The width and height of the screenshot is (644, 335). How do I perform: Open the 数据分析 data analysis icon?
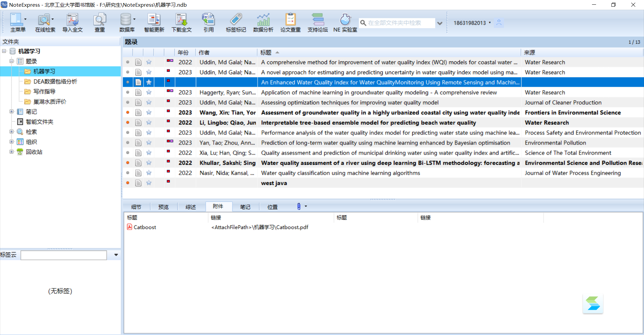coord(263,19)
